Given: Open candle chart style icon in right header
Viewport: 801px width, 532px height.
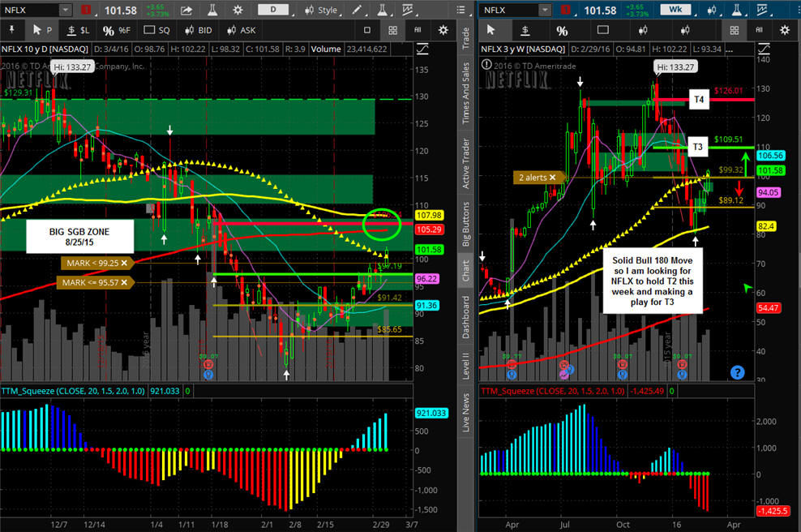Looking at the screenshot, I should (712, 11).
